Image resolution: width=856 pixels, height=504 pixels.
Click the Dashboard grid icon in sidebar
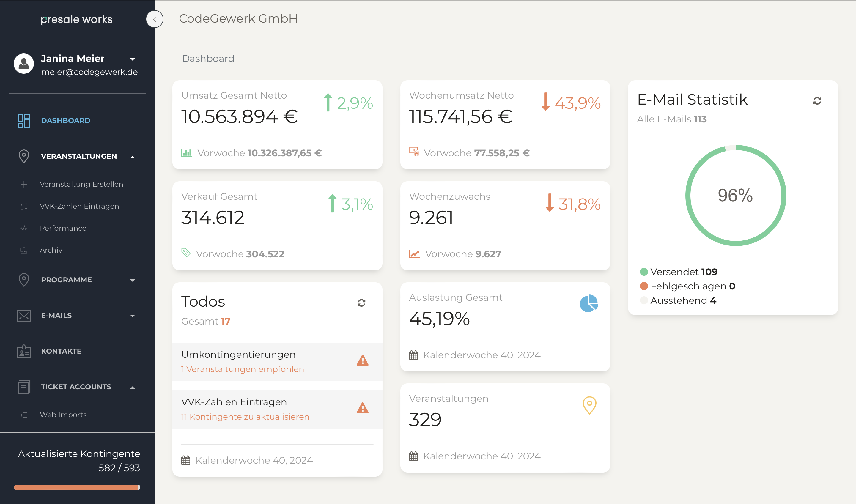[24, 121]
